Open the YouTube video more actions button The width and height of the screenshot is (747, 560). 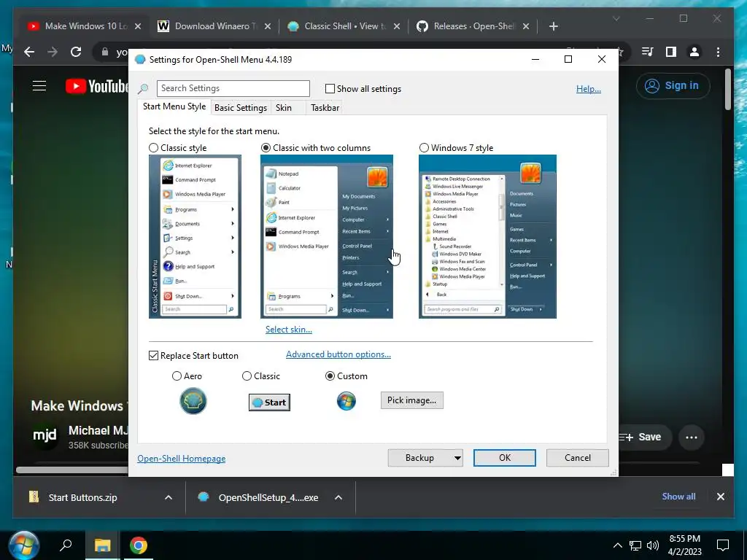pos(692,437)
